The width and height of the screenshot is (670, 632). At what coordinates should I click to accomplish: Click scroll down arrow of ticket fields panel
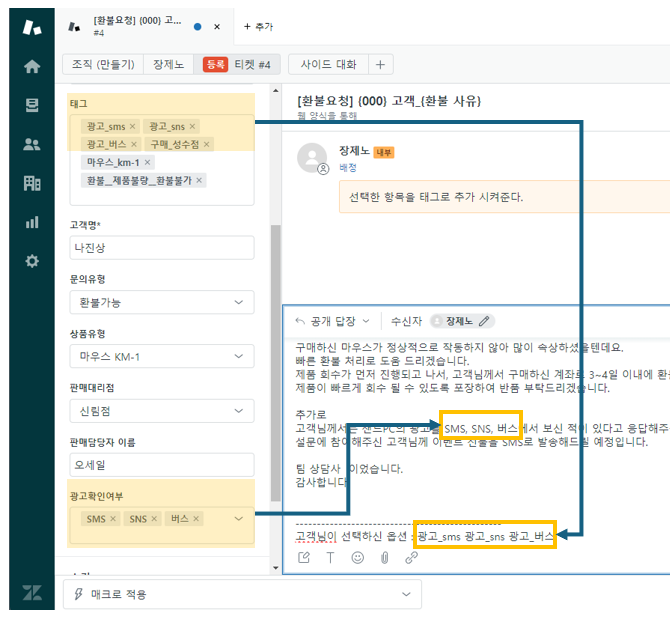(x=276, y=568)
